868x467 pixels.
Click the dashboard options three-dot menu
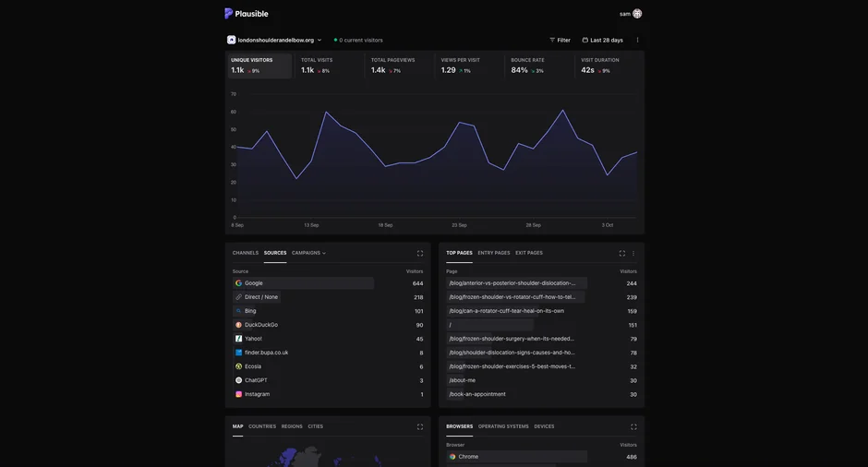pyautogui.click(x=637, y=40)
